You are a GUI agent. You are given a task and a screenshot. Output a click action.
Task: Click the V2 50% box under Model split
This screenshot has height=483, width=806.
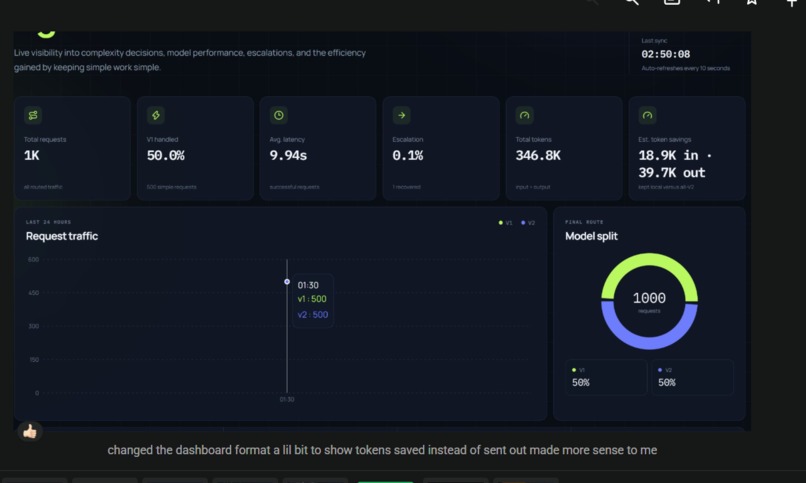[692, 377]
